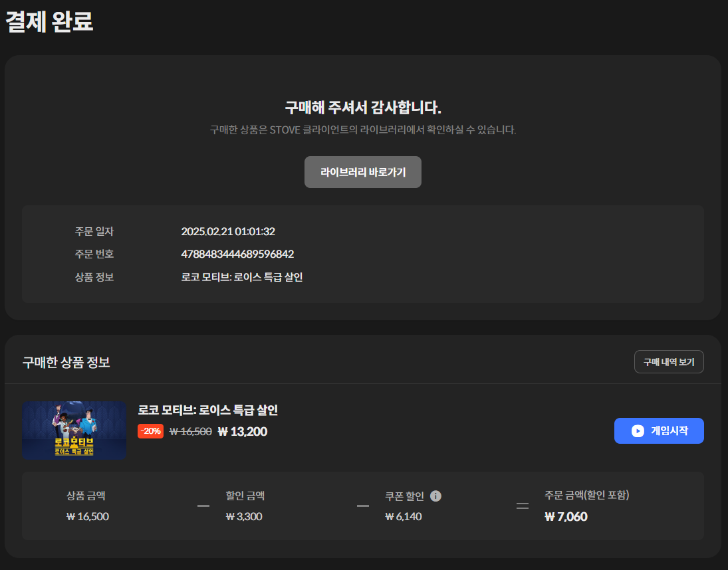Viewport: 728px width, 570px height.
Task: Click the 할인 금액 label
Action: click(245, 496)
